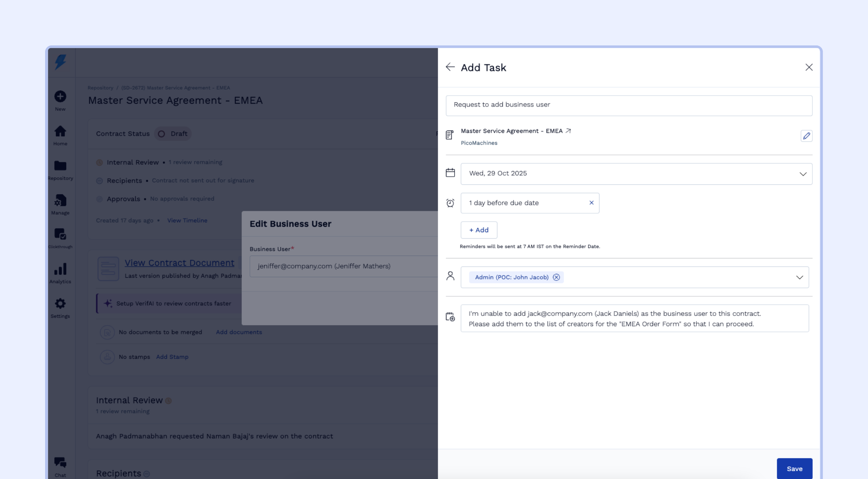Click the task description text area
This screenshot has height=479, width=868.
(634, 319)
